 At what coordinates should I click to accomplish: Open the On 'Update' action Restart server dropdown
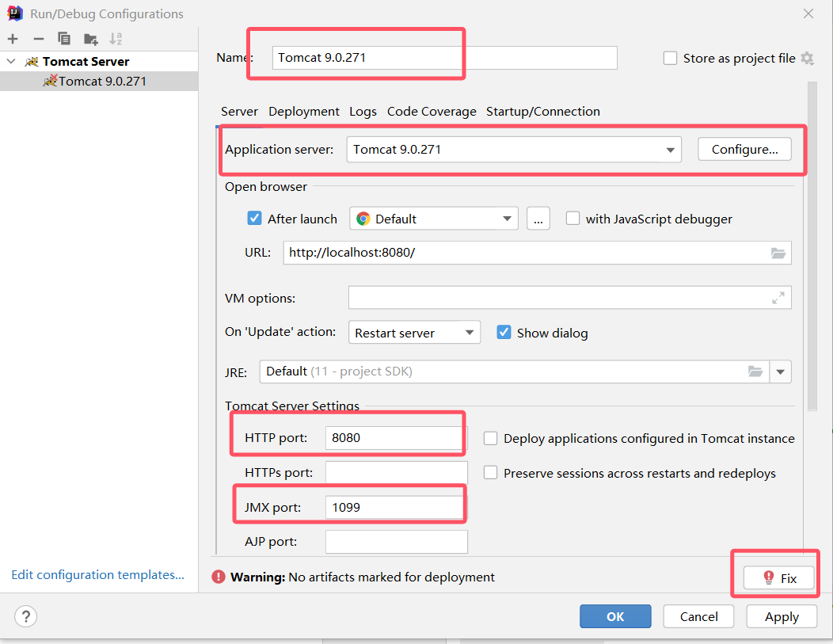(x=414, y=333)
